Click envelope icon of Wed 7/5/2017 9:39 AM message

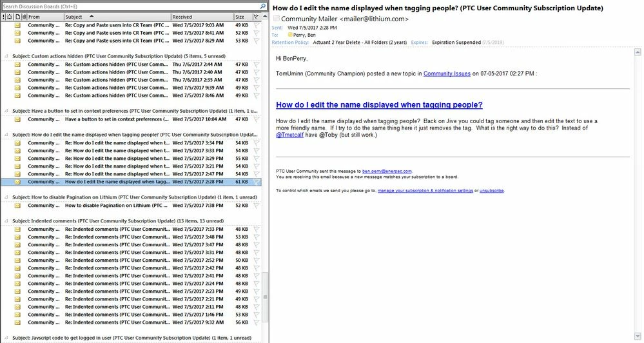pyautogui.click(x=17, y=88)
